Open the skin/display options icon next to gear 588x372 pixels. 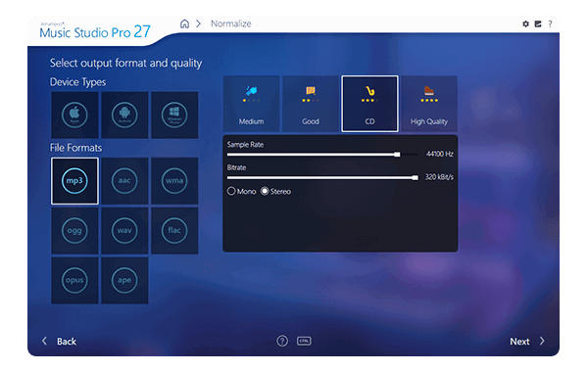(538, 23)
